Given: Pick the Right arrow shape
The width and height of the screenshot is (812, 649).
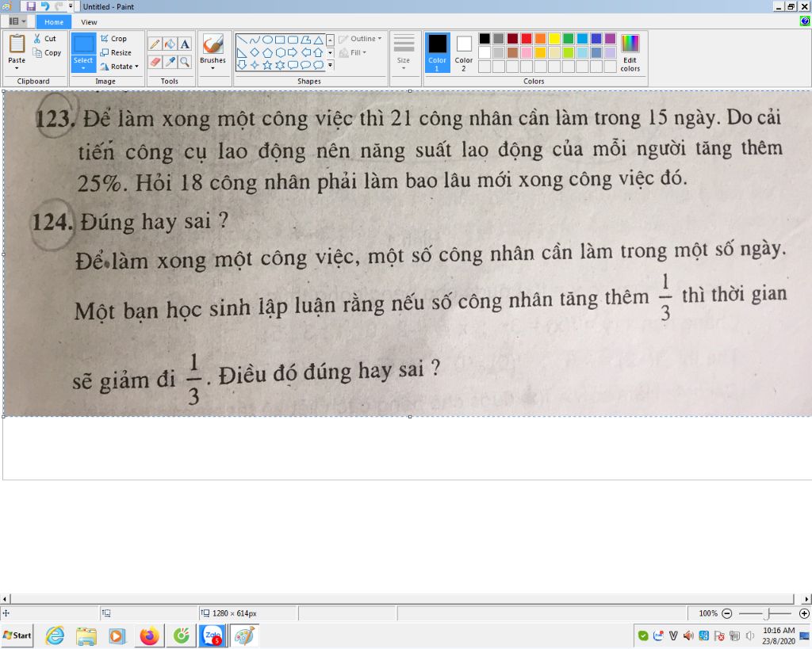Looking at the screenshot, I should [293, 52].
